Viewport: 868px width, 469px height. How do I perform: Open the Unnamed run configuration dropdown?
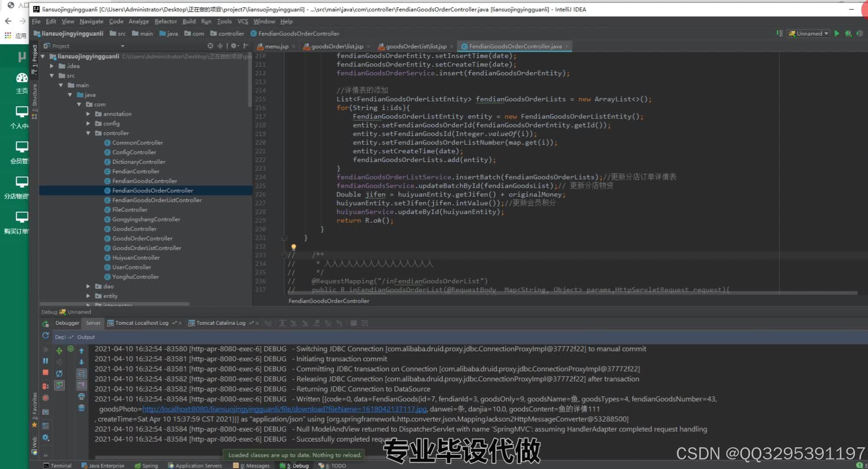(809, 33)
